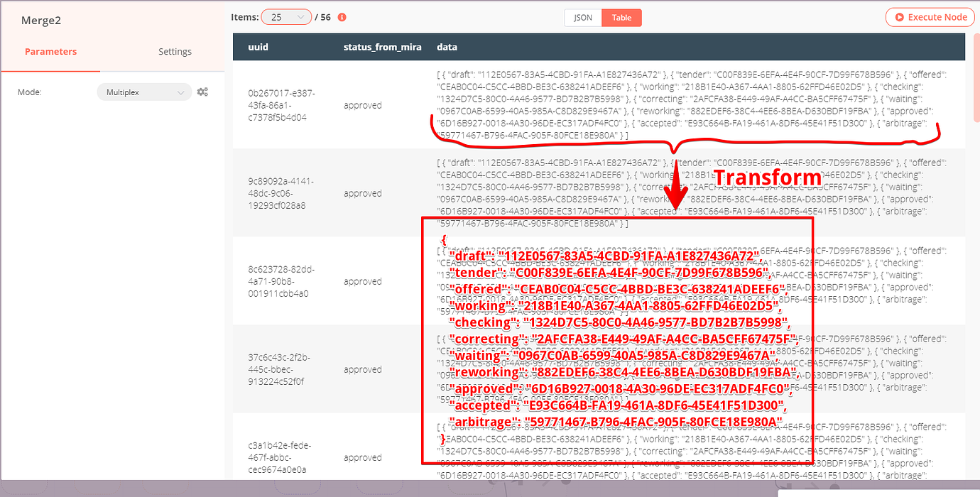980x497 pixels.
Task: Select the Parameters tab
Action: [50, 51]
